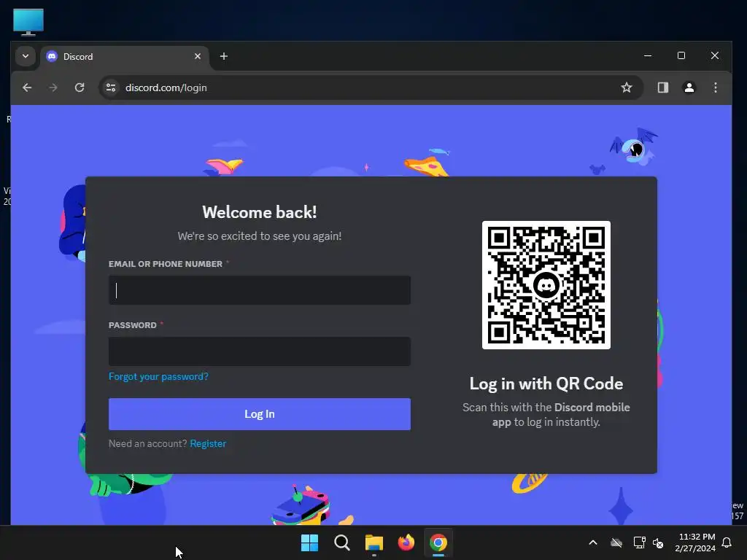Focus the Password field
Viewport: 747px width, 560px height.
click(260, 351)
